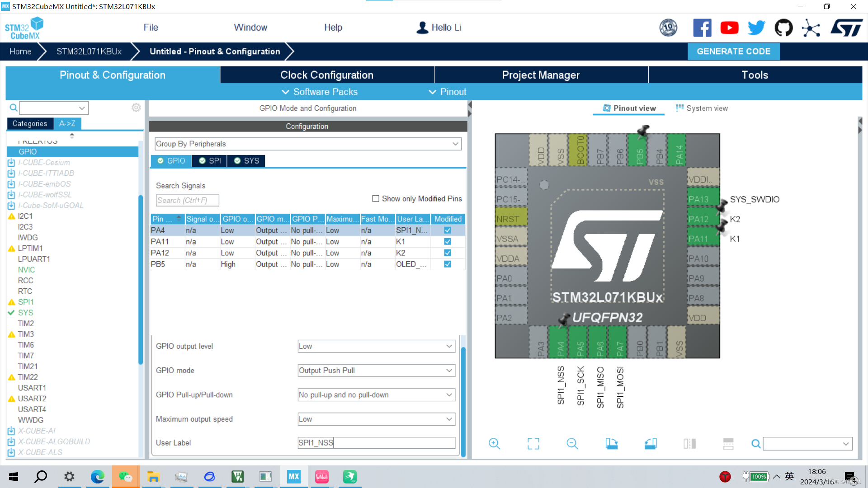Screen dimensions: 868x488
Task: Click the GENERATE CODE button
Action: pyautogui.click(x=733, y=52)
